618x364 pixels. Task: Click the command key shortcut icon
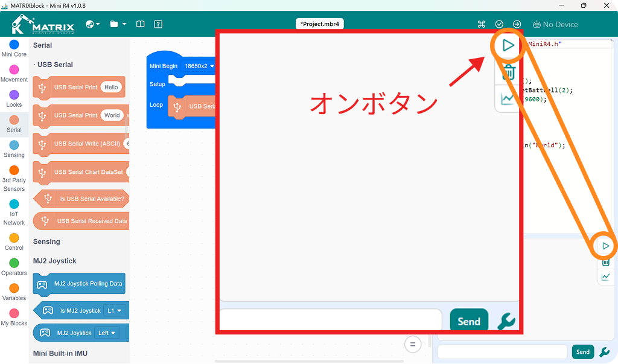coord(481,24)
